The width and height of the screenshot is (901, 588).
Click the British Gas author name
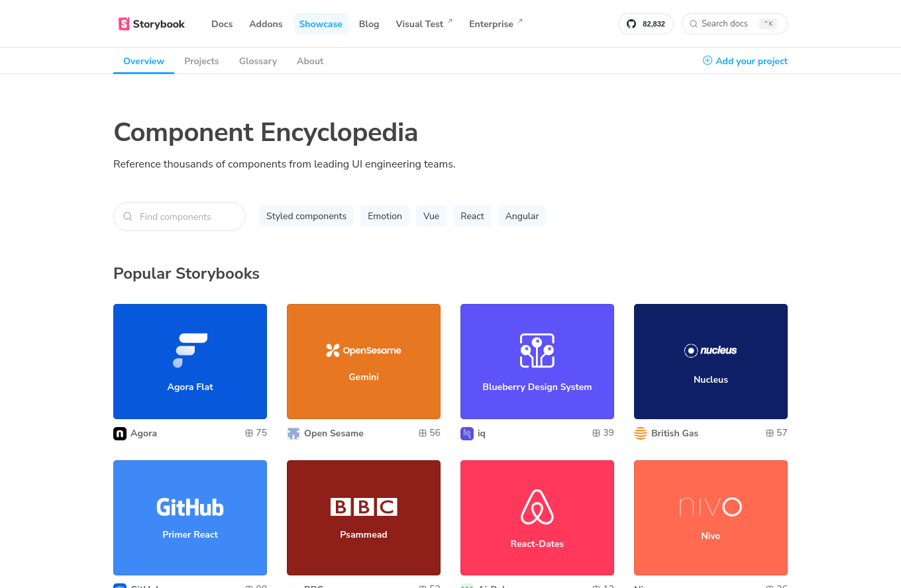674,433
